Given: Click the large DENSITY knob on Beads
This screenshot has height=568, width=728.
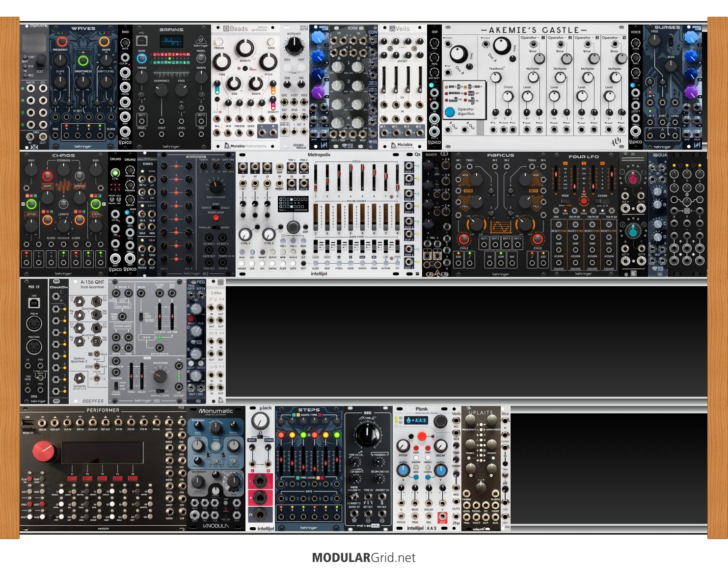Looking at the screenshot, I should tap(244, 49).
